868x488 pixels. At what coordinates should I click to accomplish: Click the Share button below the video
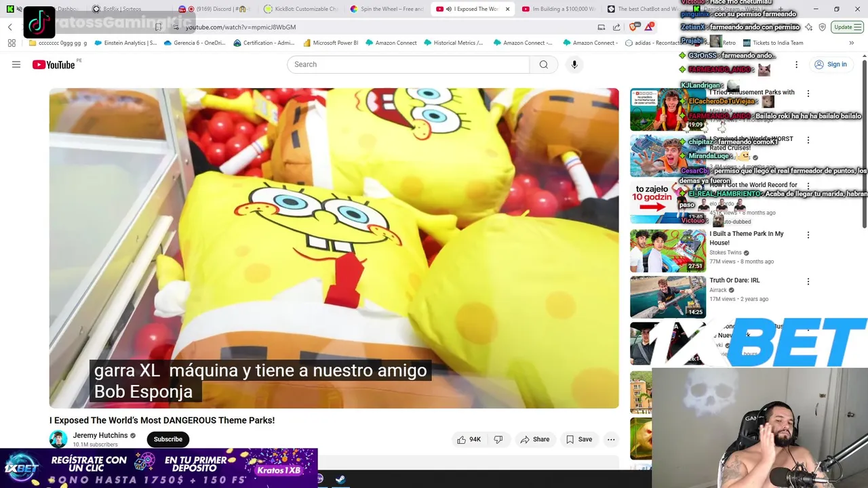pyautogui.click(x=534, y=439)
